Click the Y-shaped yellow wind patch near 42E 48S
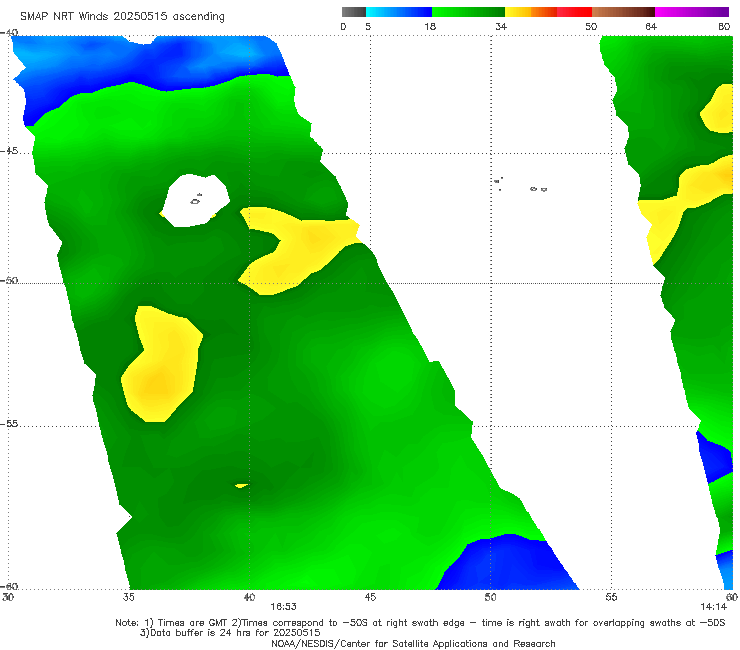The width and height of the screenshot is (740, 650). point(300,251)
